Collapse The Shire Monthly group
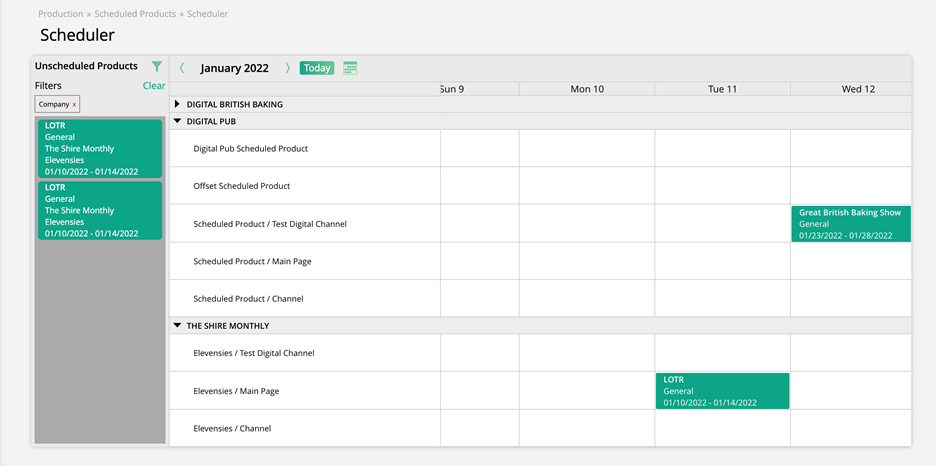Viewport: 936px width, 466px height. click(178, 326)
